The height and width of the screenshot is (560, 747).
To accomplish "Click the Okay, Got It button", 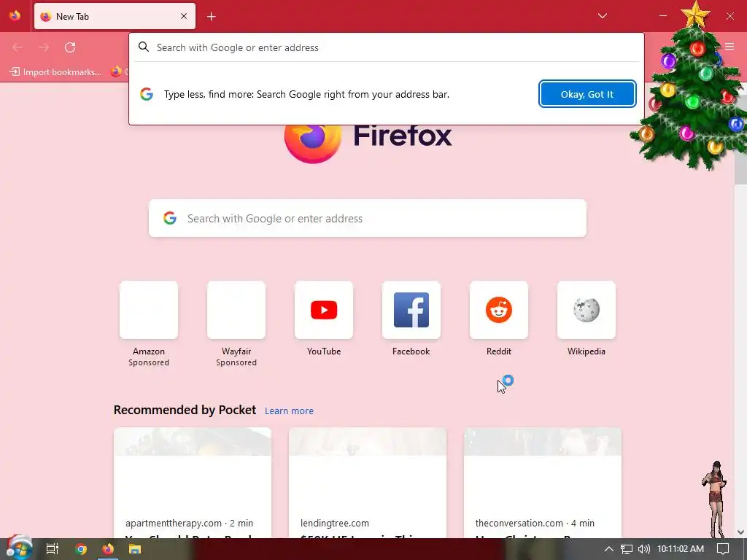I will (x=587, y=94).
